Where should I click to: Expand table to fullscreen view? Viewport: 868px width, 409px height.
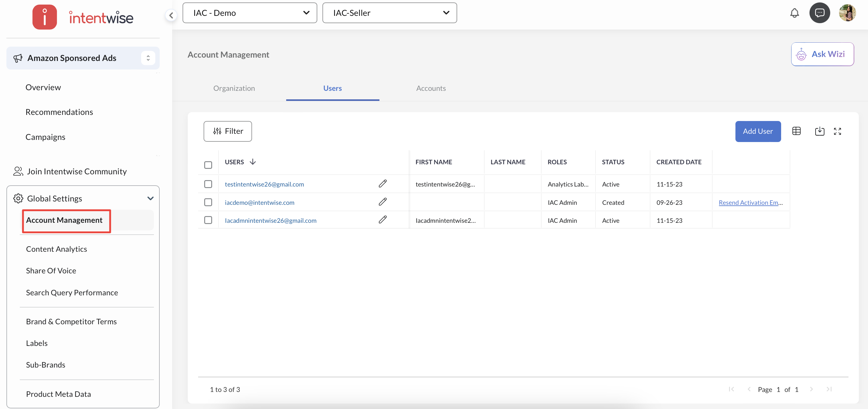click(837, 131)
